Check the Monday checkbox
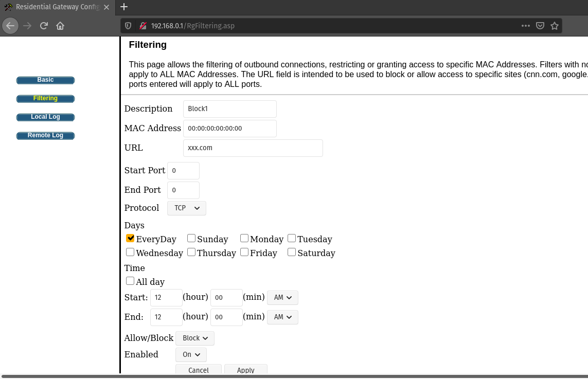 coord(244,239)
